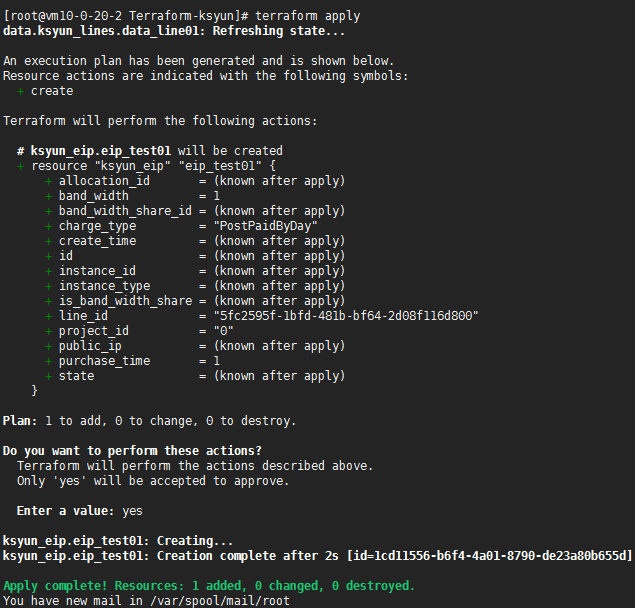
Task: Click 'Do you want to perform these actions?'
Action: [x=132, y=451]
